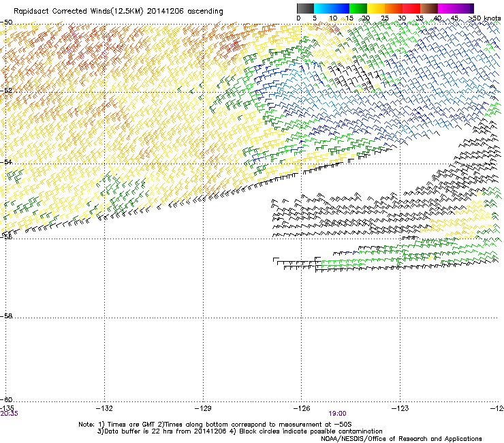Click the -135 longitude axis label
The height and width of the screenshot is (443, 504).
7,408
